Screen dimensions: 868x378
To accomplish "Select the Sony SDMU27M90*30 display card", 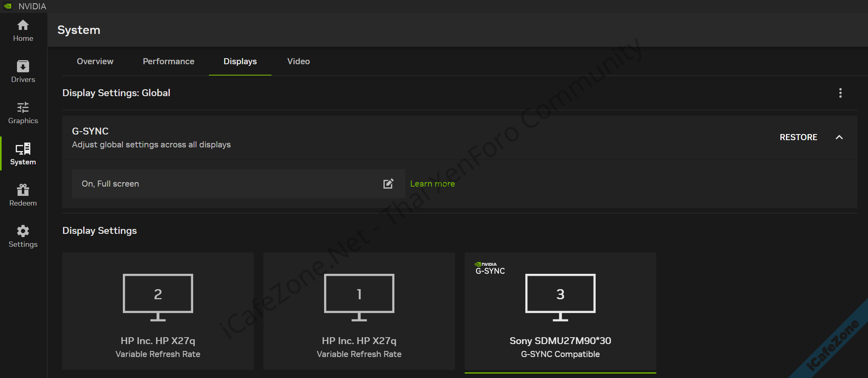I will click(560, 311).
